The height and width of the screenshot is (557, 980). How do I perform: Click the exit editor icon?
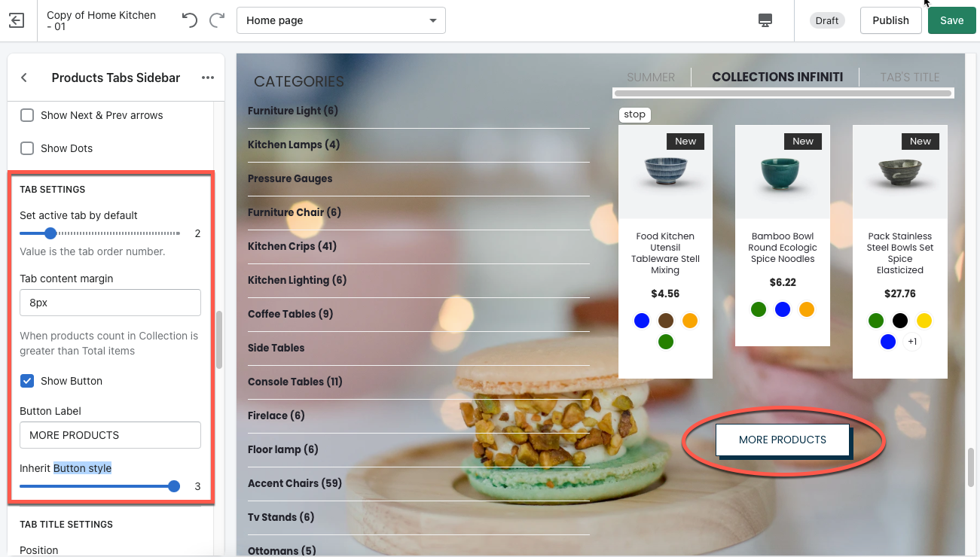click(x=17, y=20)
